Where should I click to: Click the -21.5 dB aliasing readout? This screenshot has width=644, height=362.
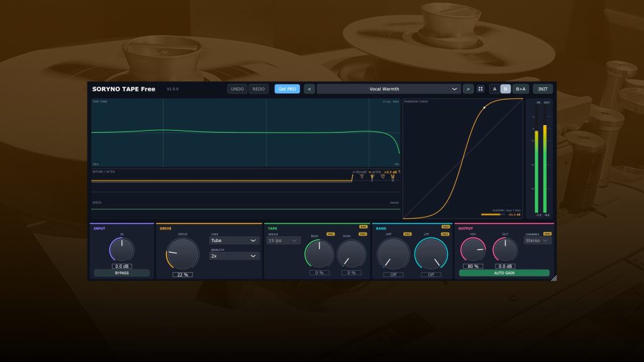514,214
